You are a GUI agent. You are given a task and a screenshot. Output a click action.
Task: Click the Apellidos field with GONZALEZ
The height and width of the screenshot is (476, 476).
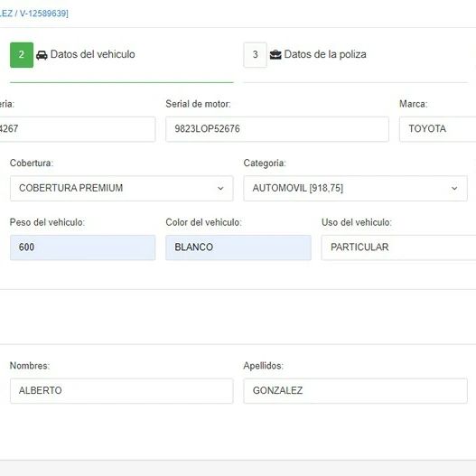click(355, 391)
